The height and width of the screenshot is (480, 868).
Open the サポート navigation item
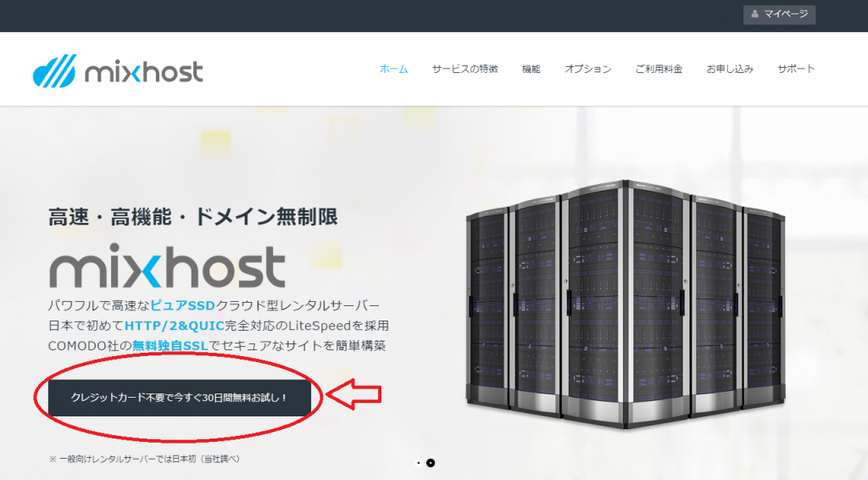796,70
